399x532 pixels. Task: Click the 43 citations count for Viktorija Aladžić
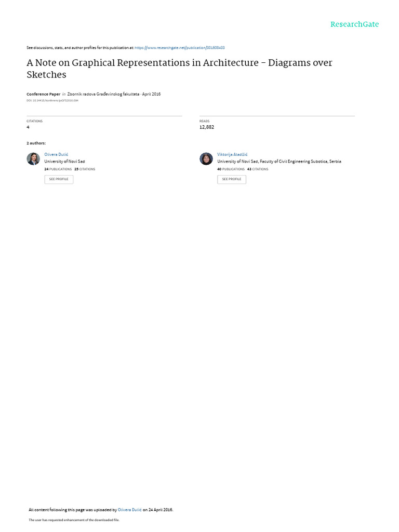click(x=258, y=169)
